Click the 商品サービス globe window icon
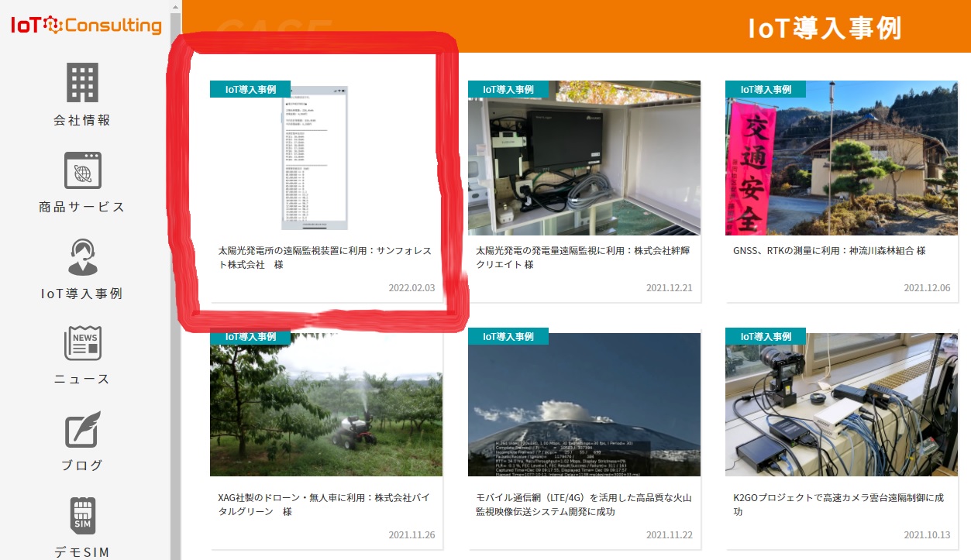This screenshot has height=560, width=971. click(x=82, y=170)
